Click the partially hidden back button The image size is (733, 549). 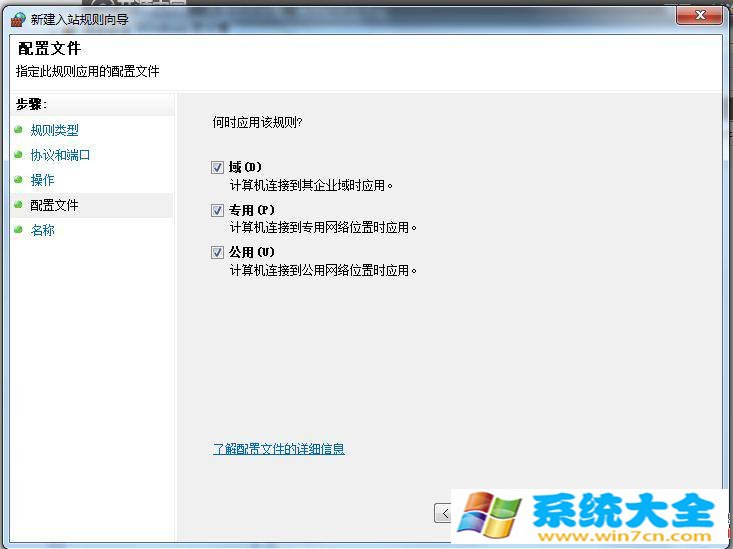443,513
